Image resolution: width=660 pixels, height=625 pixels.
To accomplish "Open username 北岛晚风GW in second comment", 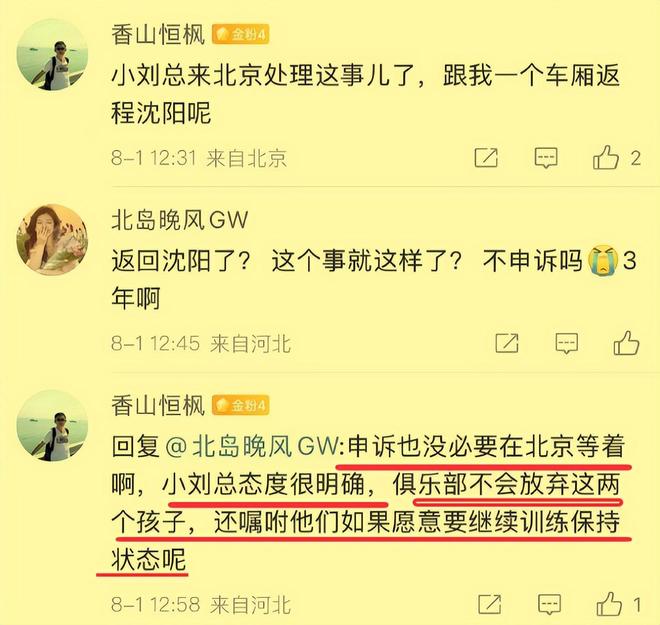I will (180, 220).
